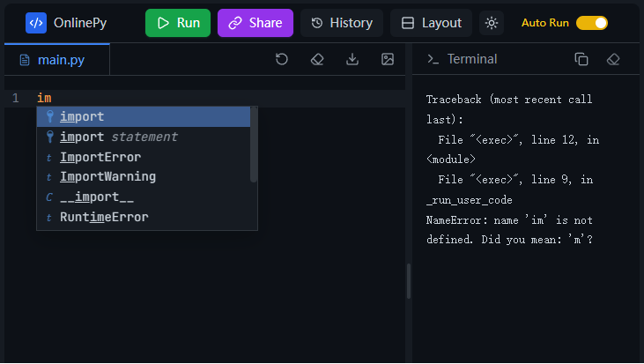Clear terminal with eraser icon
This screenshot has height=364, width=644.
[613, 59]
